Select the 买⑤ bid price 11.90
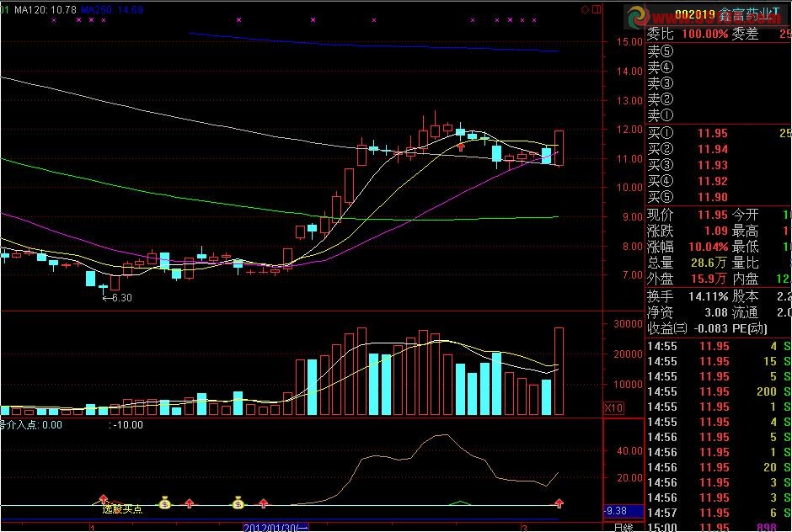This screenshot has width=792, height=532. coord(713,197)
